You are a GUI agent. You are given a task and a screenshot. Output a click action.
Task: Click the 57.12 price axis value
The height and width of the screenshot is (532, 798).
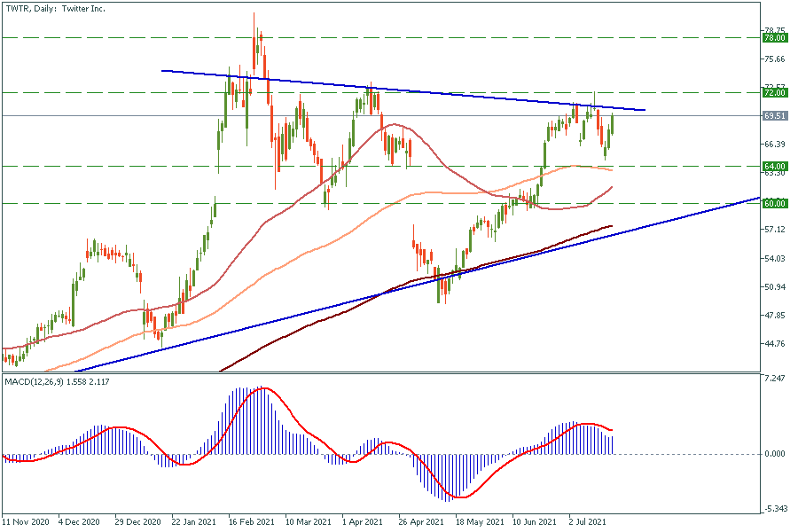point(774,230)
